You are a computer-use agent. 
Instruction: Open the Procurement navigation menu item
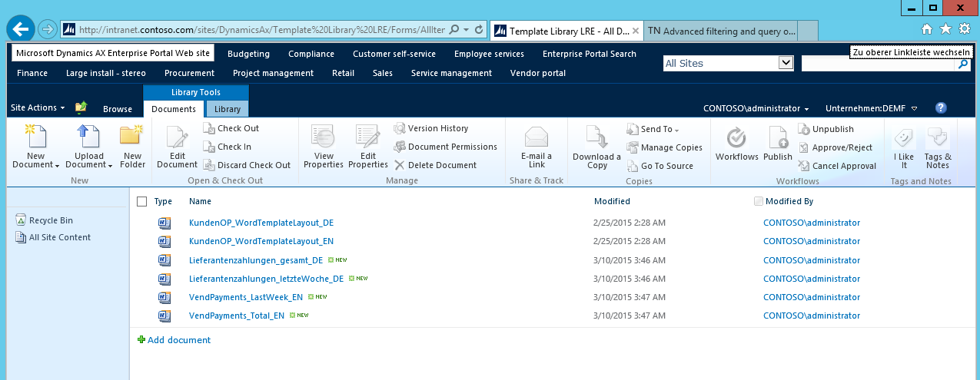pyautogui.click(x=189, y=73)
